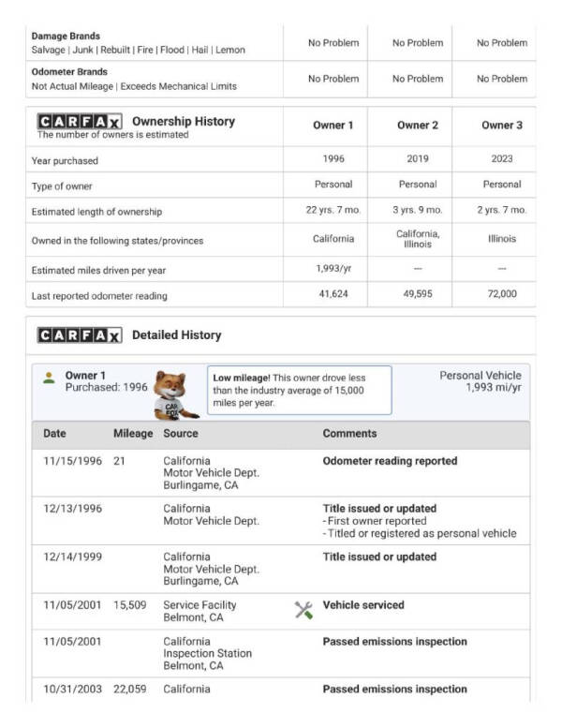Click the Last reported odometer reading label
Image resolution: width=562 pixels, height=728 pixels.
[99, 296]
